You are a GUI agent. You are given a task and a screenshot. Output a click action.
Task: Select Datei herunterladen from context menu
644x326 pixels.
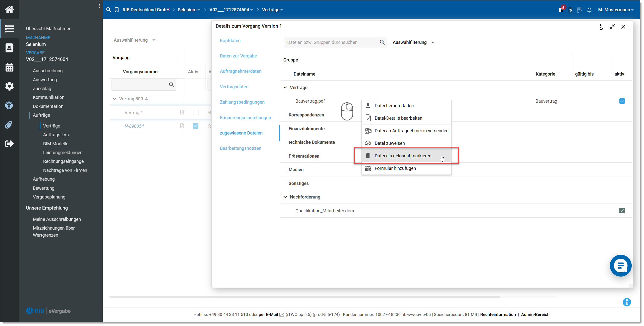tap(406, 105)
